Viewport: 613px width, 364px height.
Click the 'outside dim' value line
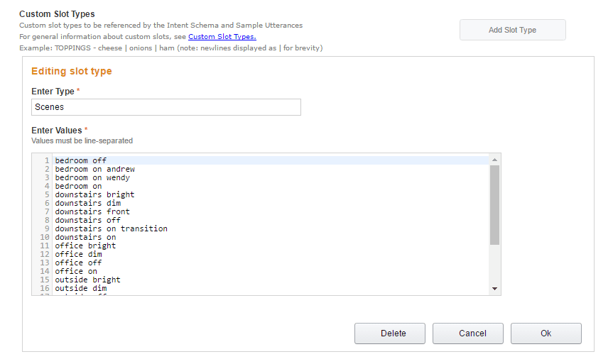coord(81,288)
